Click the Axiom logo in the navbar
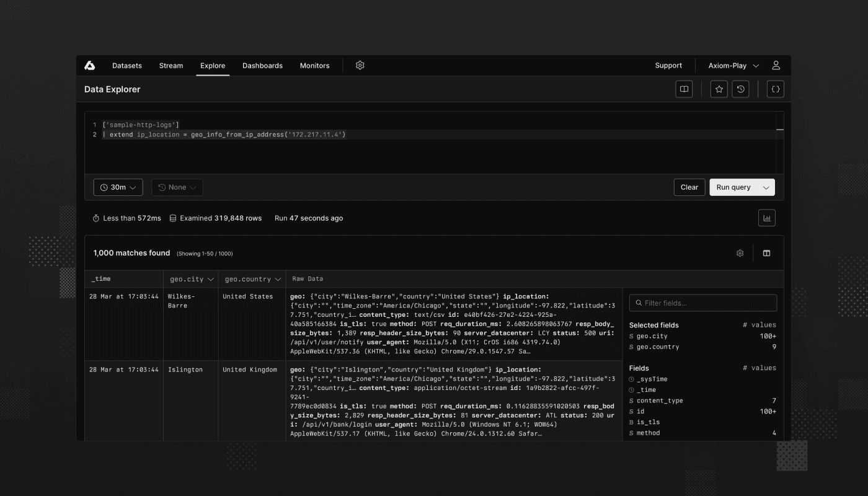Viewport: 868px width, 496px height. click(x=90, y=65)
